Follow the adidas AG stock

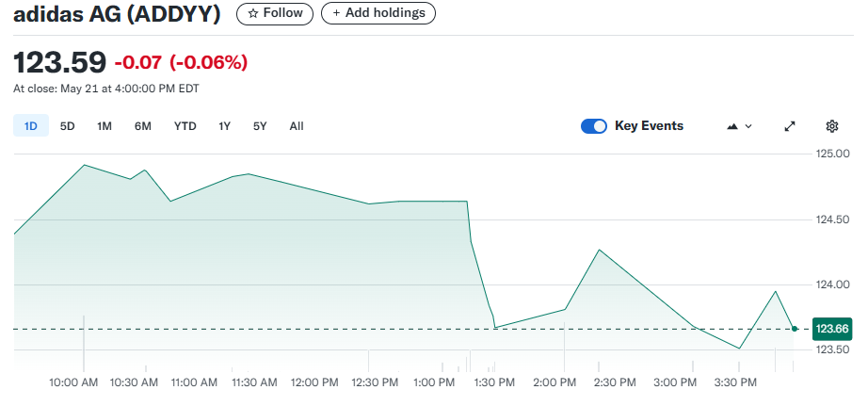(x=275, y=13)
